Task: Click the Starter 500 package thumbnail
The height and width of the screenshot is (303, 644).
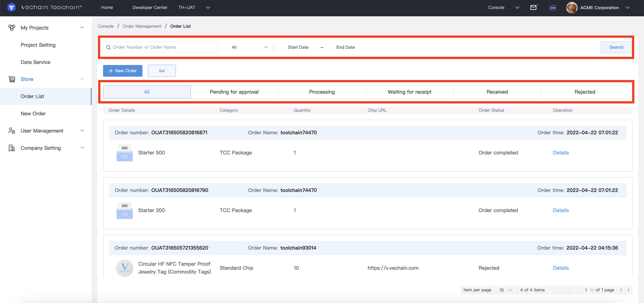Action: pos(124,153)
